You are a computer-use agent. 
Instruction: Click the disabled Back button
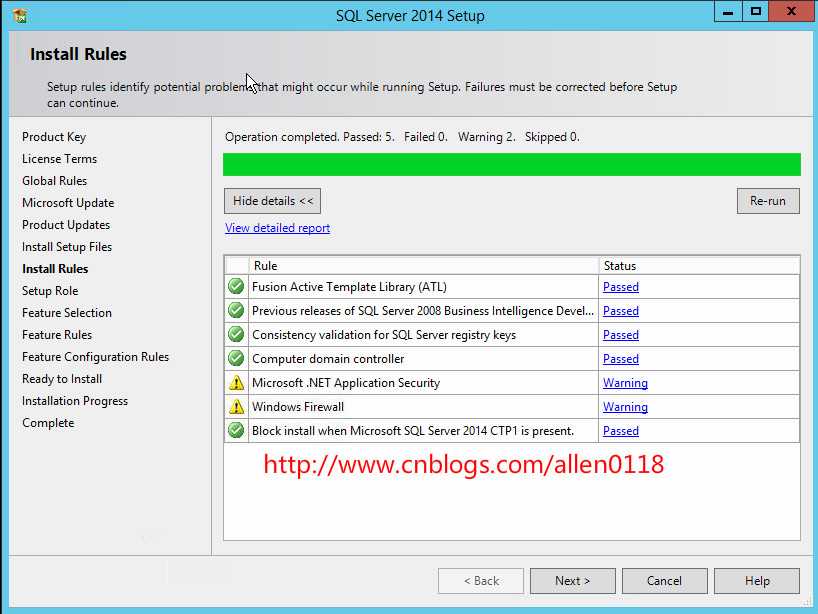(481, 581)
